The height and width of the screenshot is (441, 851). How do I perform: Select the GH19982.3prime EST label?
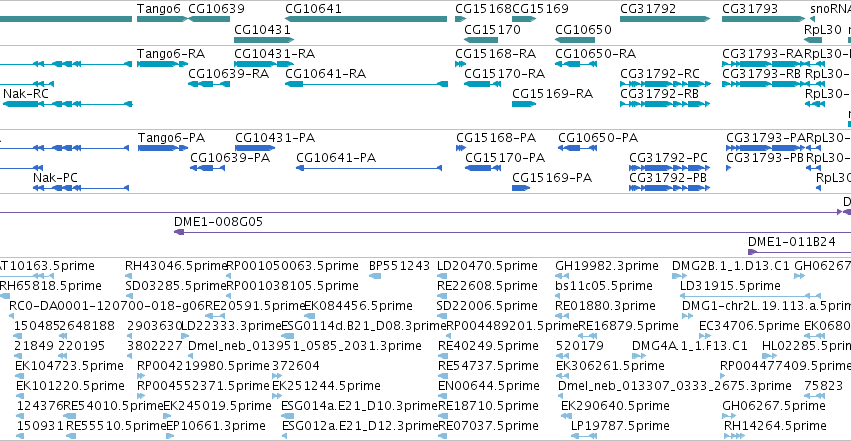coord(607,266)
